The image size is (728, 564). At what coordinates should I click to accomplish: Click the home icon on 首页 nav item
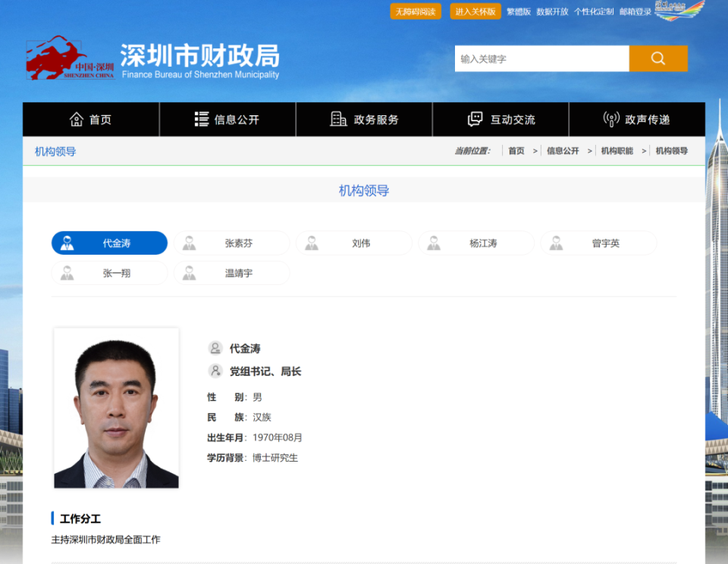75,119
